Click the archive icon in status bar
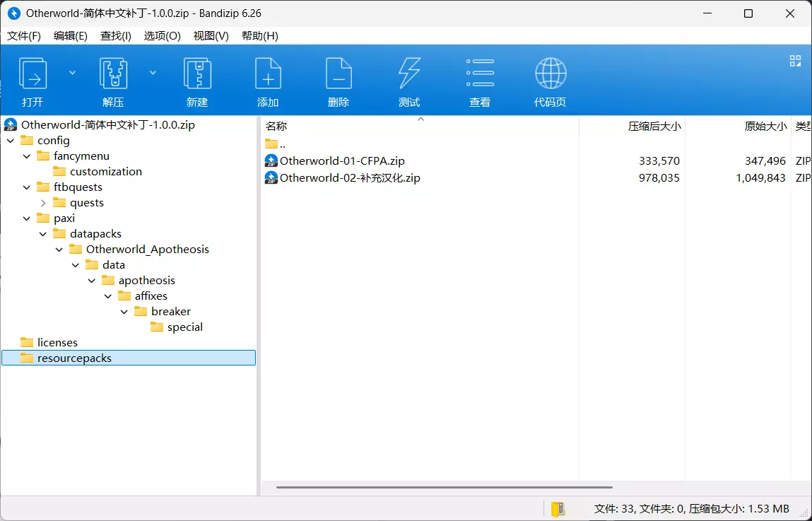 558,509
